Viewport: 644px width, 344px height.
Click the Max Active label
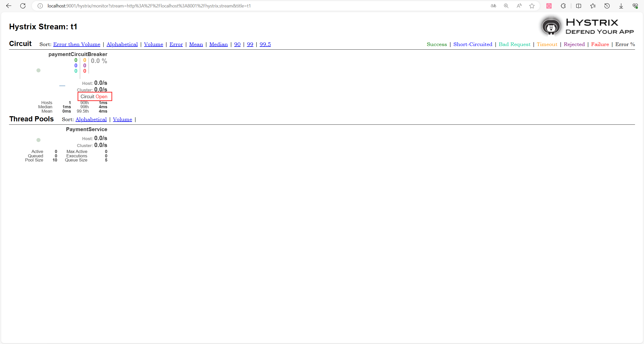(77, 151)
